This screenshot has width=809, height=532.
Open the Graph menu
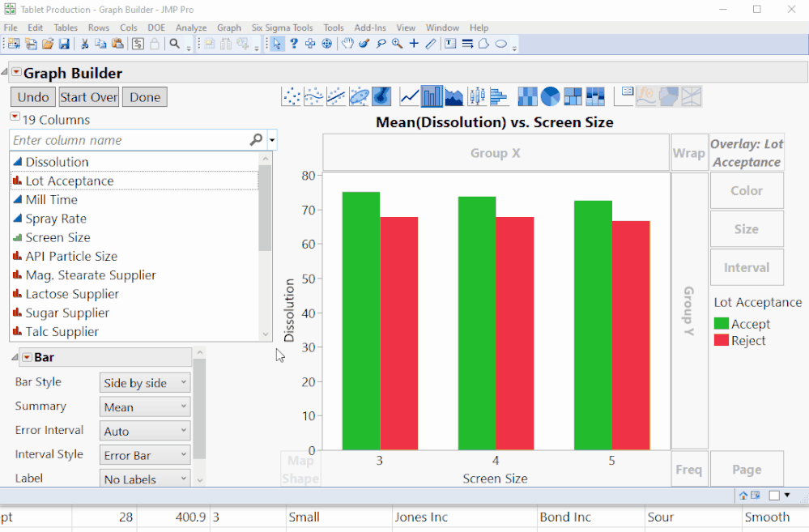point(229,27)
